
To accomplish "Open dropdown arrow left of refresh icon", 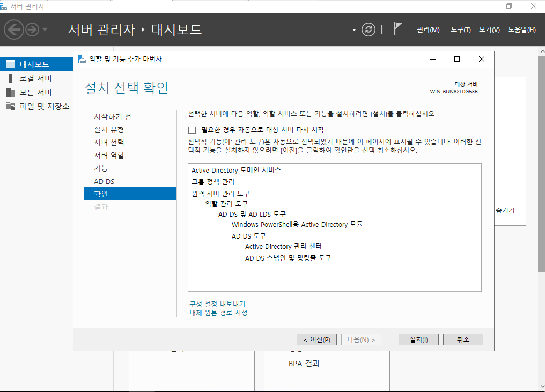I will 354,30.
